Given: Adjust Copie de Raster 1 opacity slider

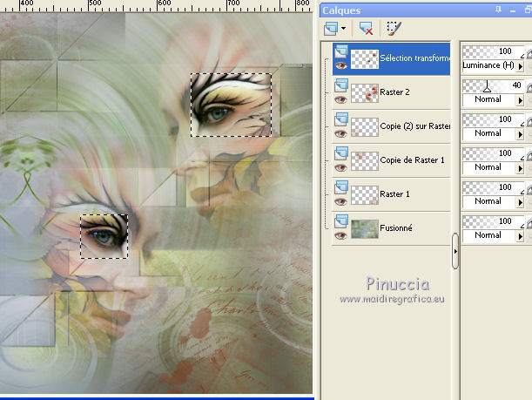Looking at the screenshot, I should coord(494,154).
